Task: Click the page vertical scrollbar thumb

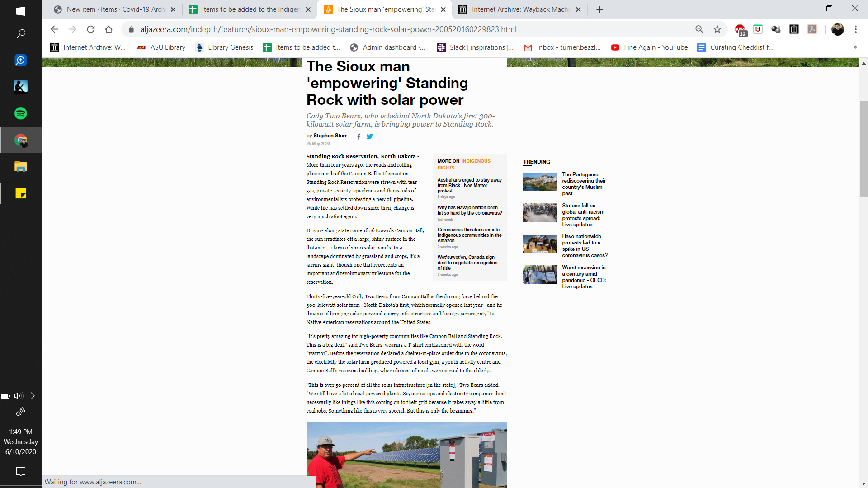Action: pos(863,149)
